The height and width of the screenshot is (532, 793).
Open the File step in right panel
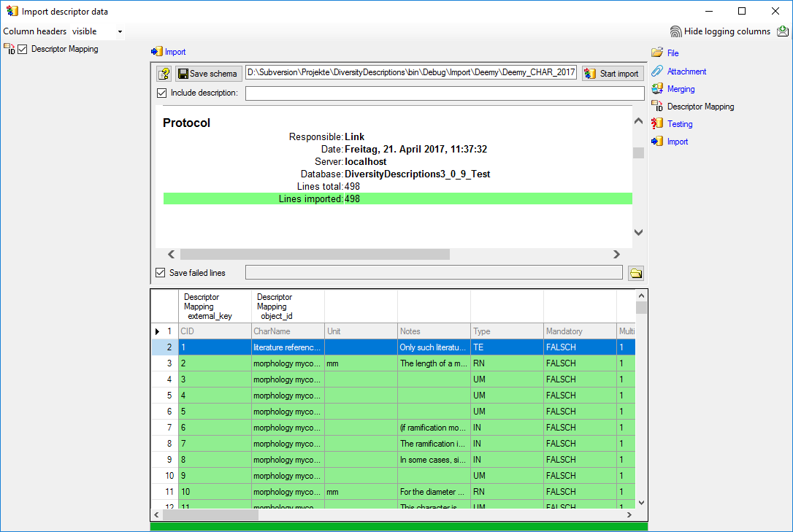point(673,53)
